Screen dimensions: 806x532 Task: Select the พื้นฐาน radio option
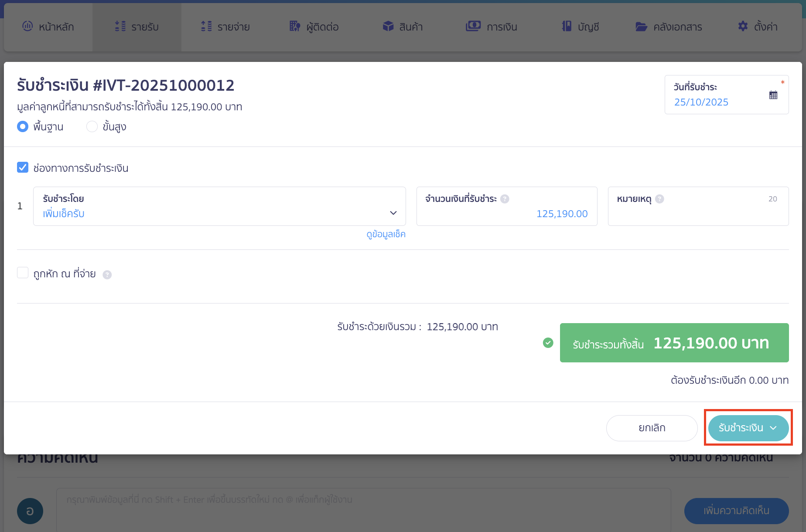[x=23, y=126]
